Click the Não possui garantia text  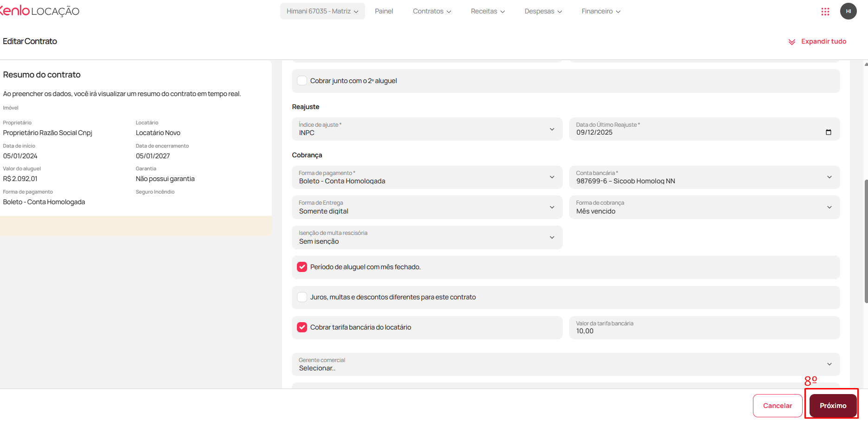[165, 179]
